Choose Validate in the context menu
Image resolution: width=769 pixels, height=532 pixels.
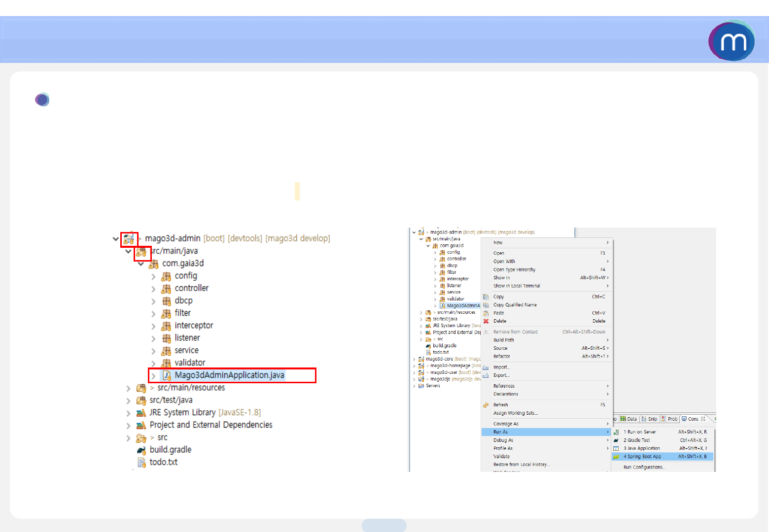(x=547, y=457)
